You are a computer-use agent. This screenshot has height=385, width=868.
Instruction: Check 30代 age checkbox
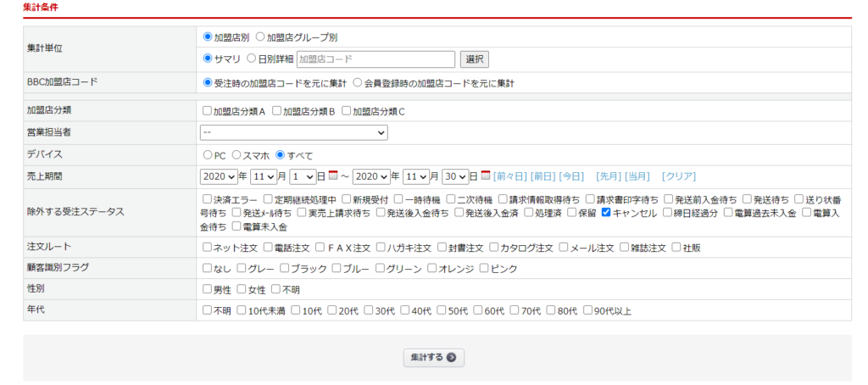click(x=369, y=310)
